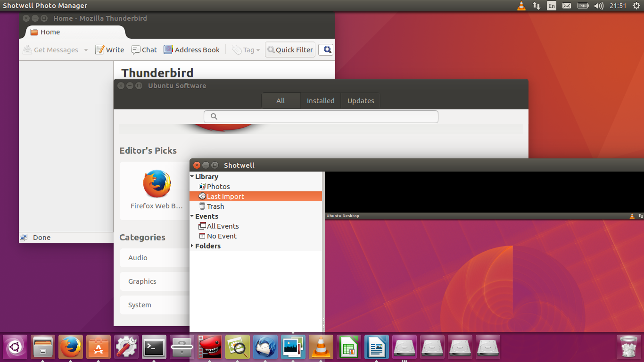Collapse the Library section in Shotwell
This screenshot has width=644, height=362.
(192, 177)
